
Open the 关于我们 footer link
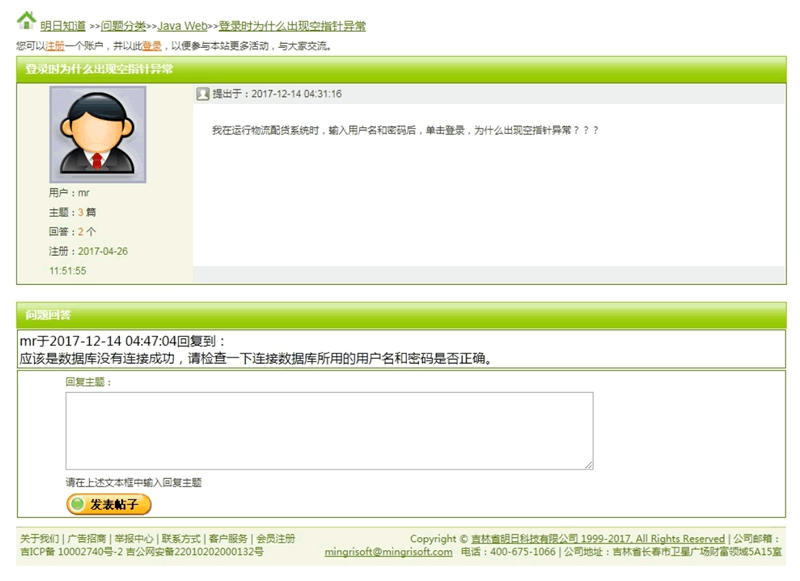(x=39, y=538)
